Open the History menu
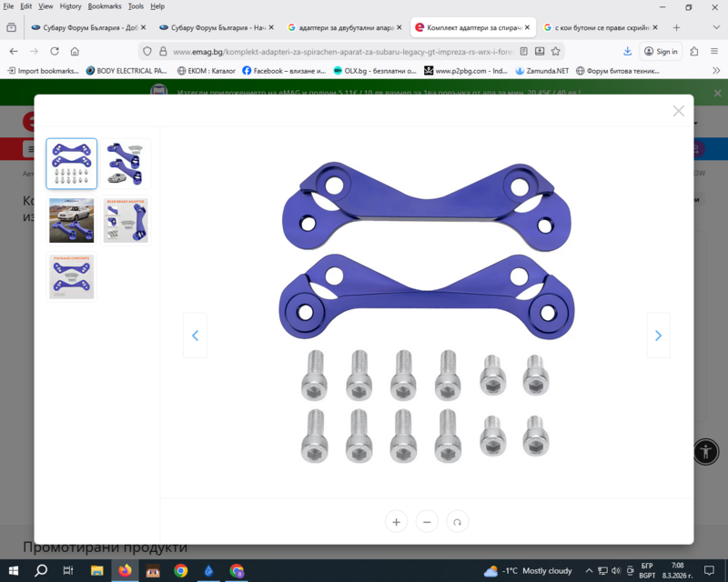Viewport: 728px width, 582px height. pyautogui.click(x=70, y=6)
